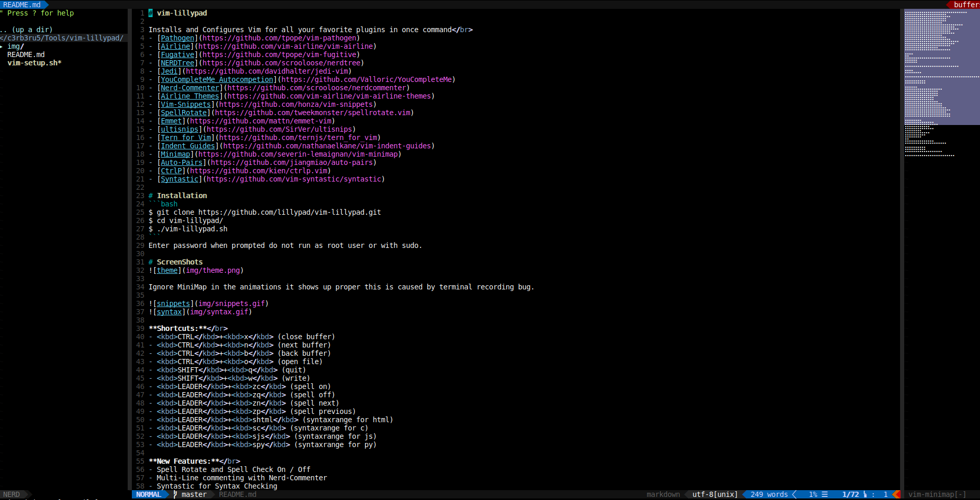Click the line count icon in statusline
This screenshot has height=500, width=980.
pyautogui.click(x=825, y=494)
